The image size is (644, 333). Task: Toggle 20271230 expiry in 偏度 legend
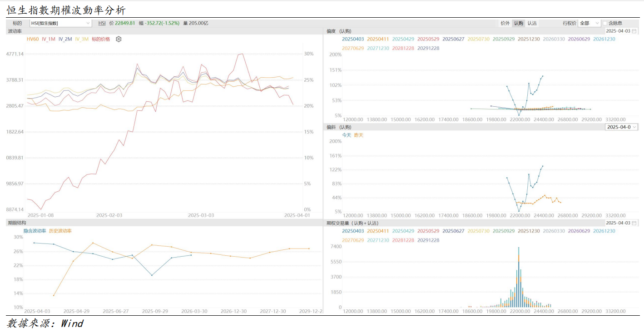coord(378,48)
